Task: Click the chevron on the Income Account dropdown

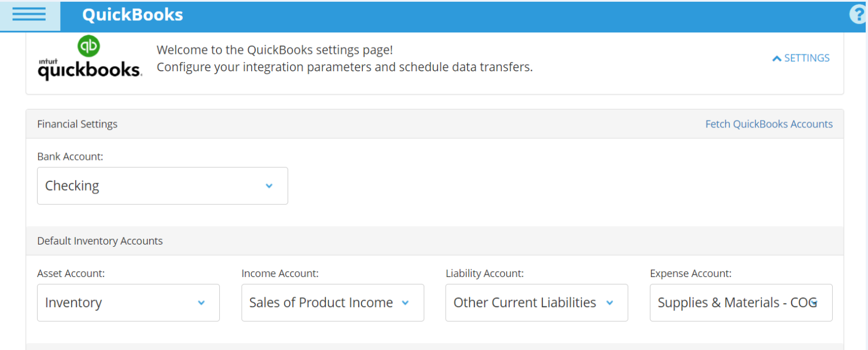Action: pyautogui.click(x=406, y=302)
